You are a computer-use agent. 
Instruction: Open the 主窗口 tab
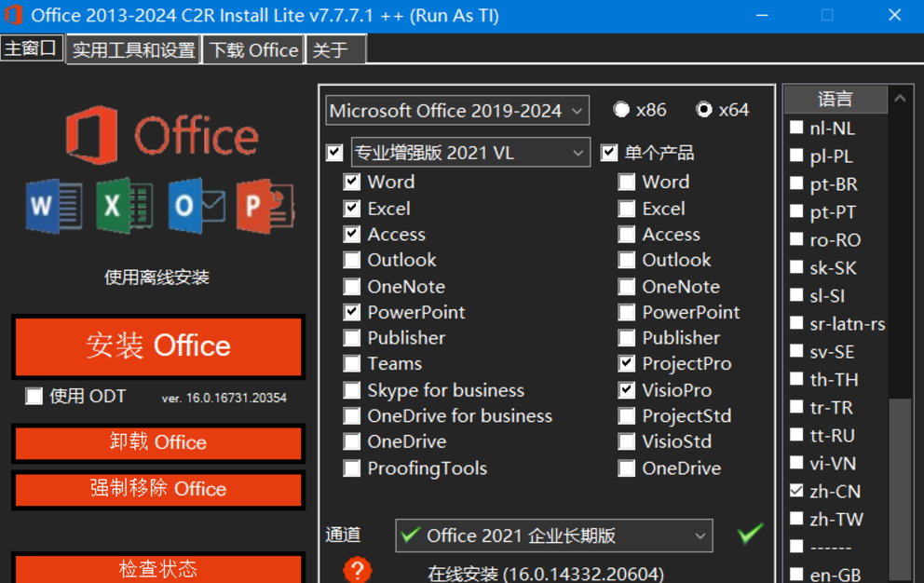coord(32,48)
